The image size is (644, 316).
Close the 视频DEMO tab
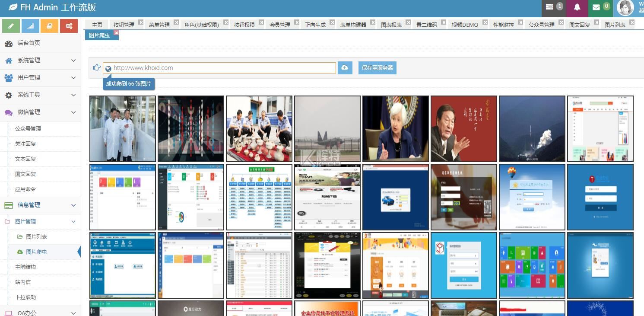(485, 22)
